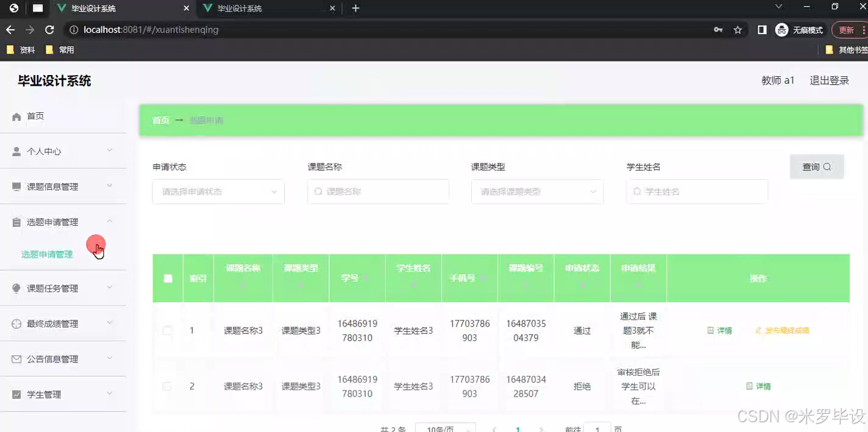This screenshot has width=868, height=432.
Task: Open the 申请状态 dropdown
Action: click(218, 191)
